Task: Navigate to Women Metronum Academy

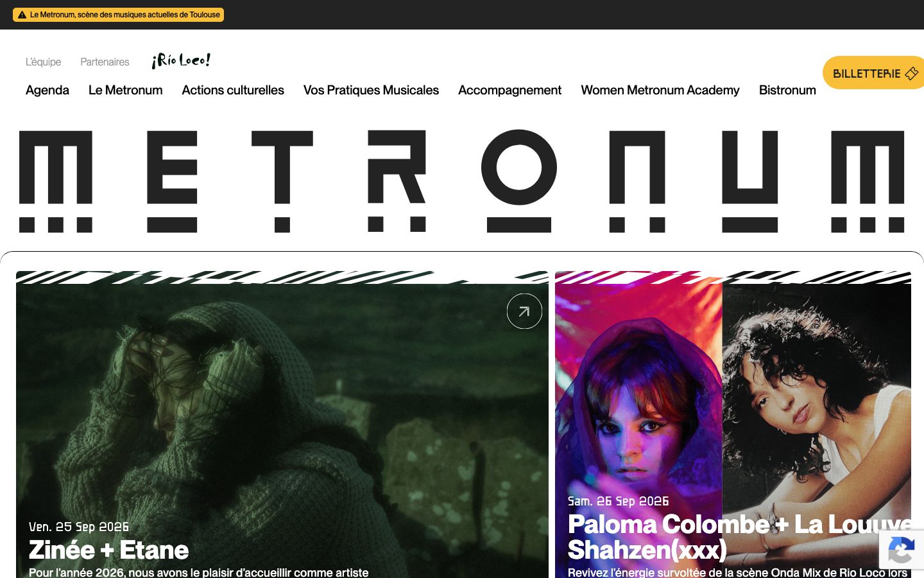Action: pos(660,90)
